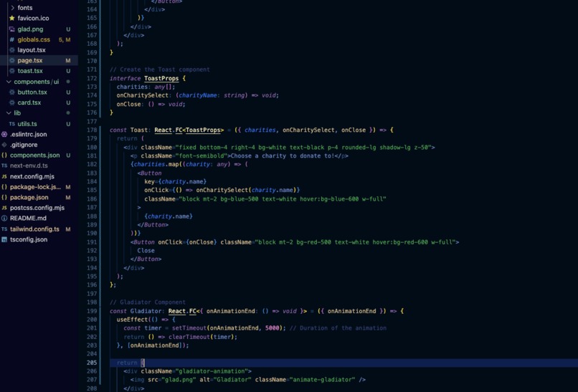This screenshot has height=392, width=578.
Task: Click the page.tsx React file icon
Action: tap(11, 60)
